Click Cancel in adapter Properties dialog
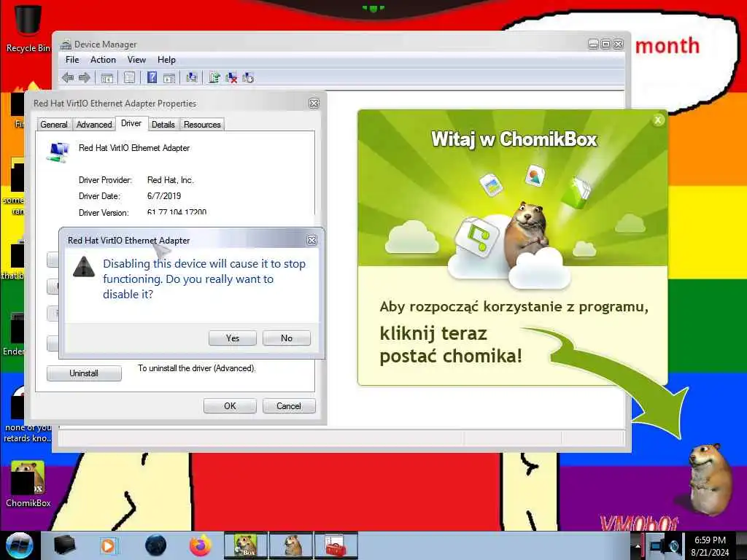This screenshot has width=747, height=560. (289, 405)
